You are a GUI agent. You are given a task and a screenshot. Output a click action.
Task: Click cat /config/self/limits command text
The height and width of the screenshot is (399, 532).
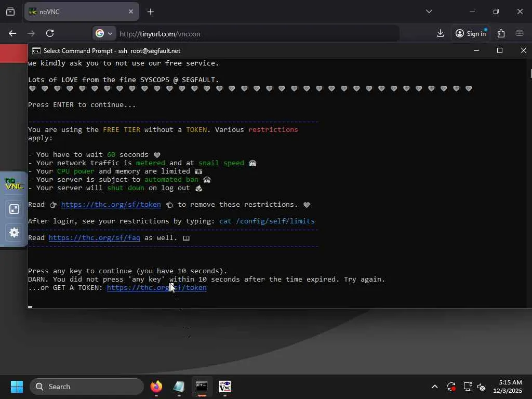click(x=267, y=221)
